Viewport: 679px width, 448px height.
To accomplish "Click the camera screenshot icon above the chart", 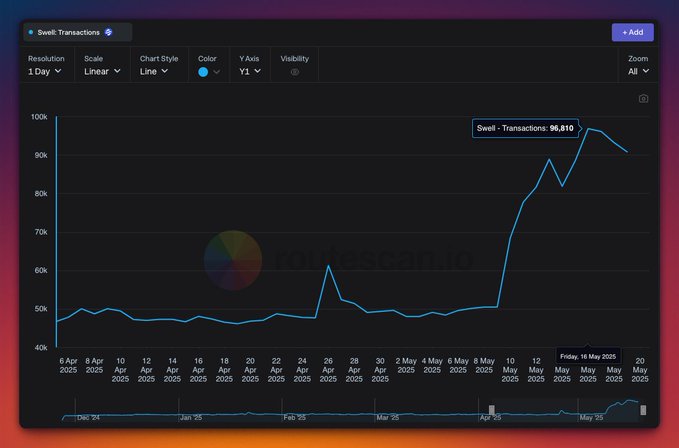I will 643,99.
